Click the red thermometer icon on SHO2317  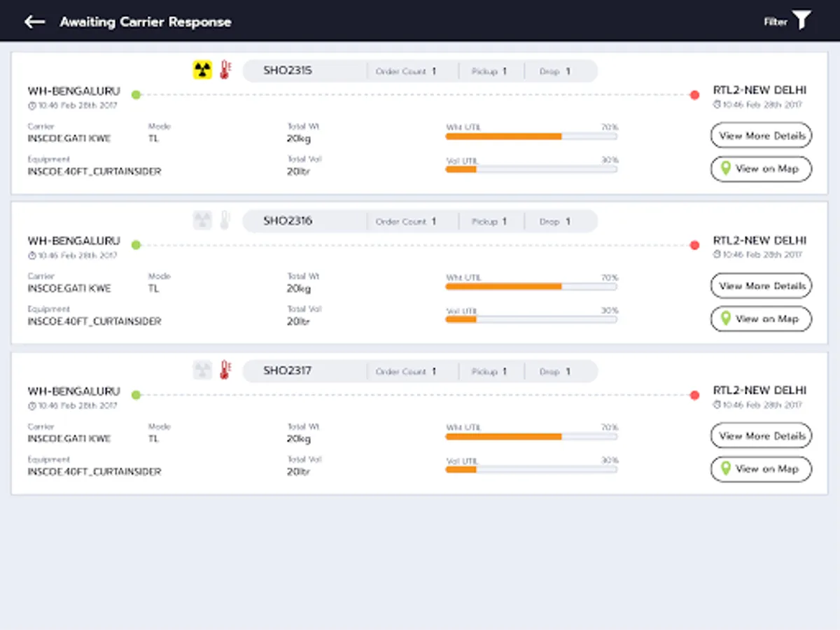click(x=225, y=370)
